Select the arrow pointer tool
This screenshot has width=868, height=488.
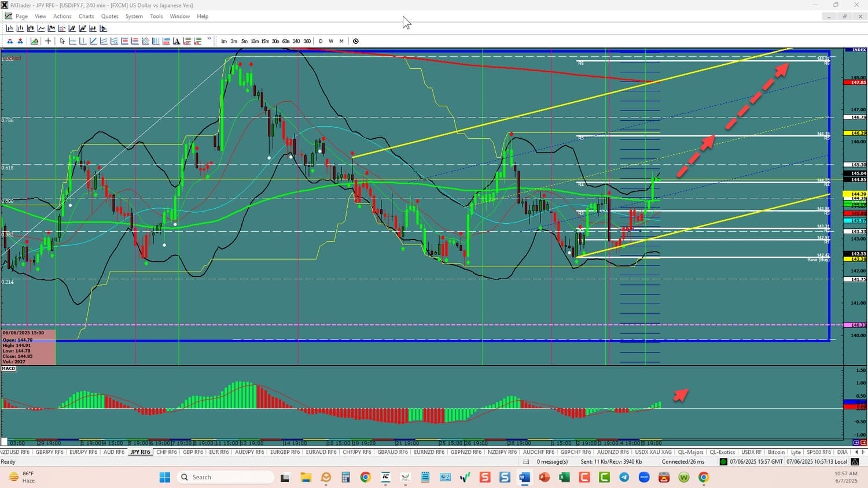point(62,41)
